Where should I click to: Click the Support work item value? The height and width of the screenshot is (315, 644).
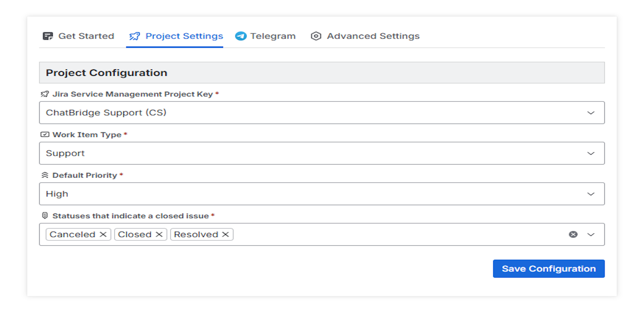[x=65, y=153]
